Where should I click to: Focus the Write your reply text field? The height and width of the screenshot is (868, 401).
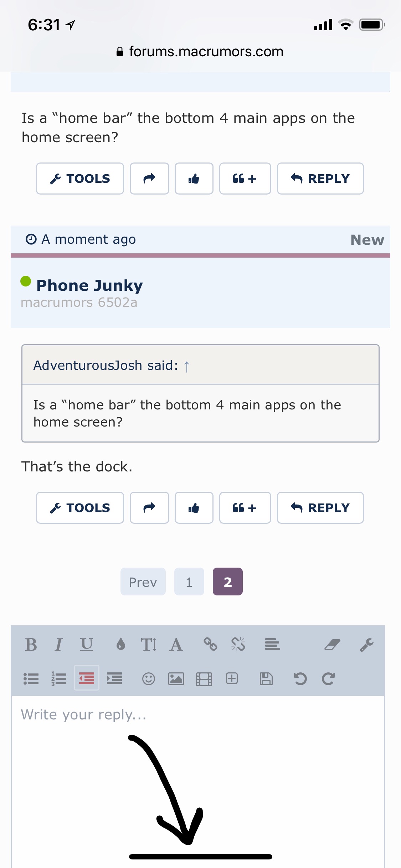(x=198, y=780)
